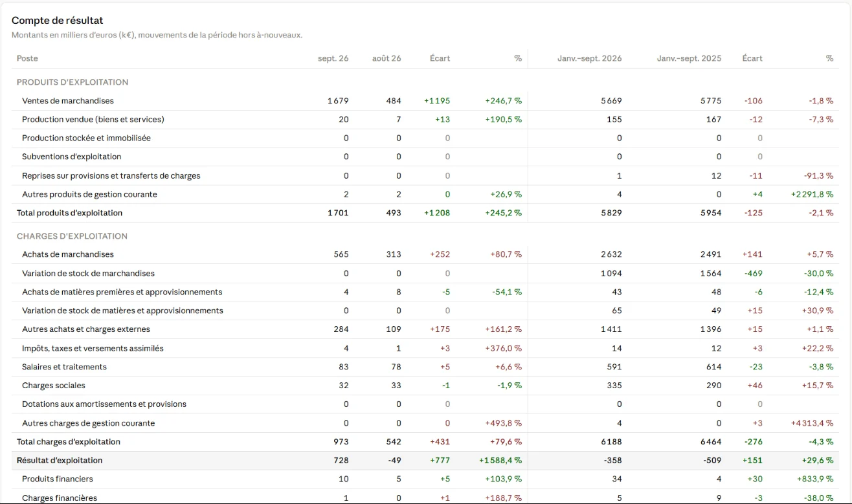Click the "août 26" column header
Image resolution: width=852 pixels, height=504 pixels.
pyautogui.click(x=387, y=58)
